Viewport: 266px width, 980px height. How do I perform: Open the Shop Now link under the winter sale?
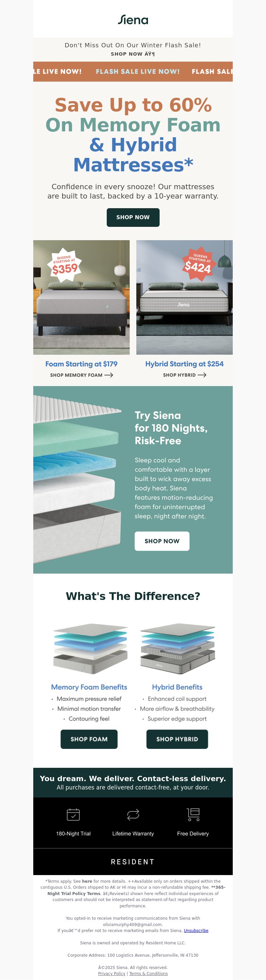click(x=133, y=54)
